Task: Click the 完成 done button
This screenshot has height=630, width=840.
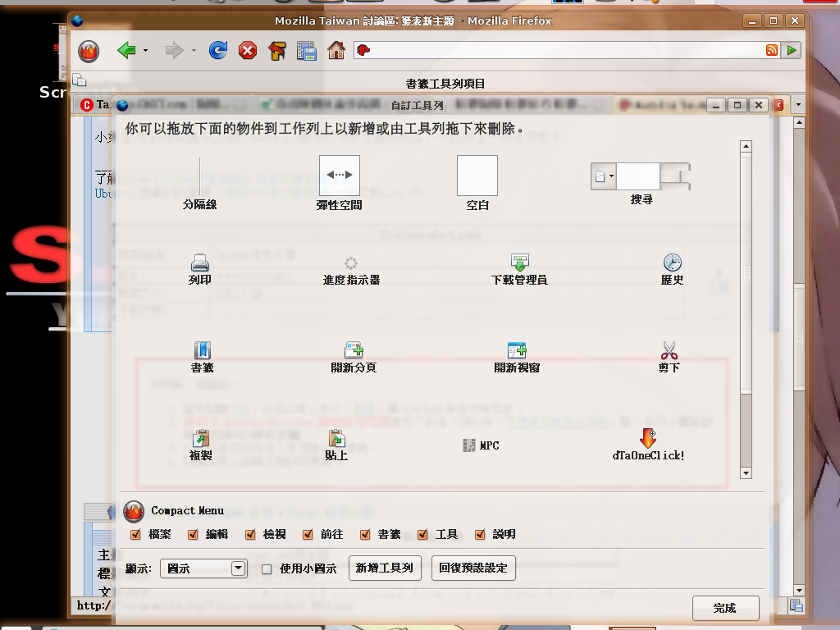Action: tap(725, 608)
